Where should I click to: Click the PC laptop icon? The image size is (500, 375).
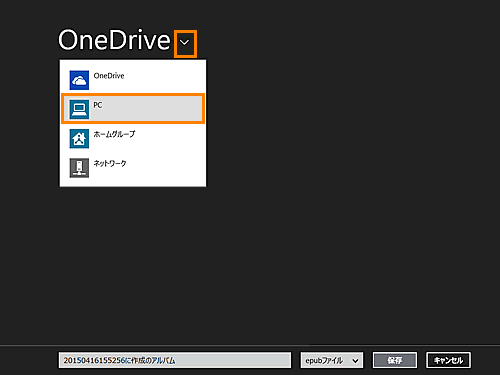click(x=79, y=109)
